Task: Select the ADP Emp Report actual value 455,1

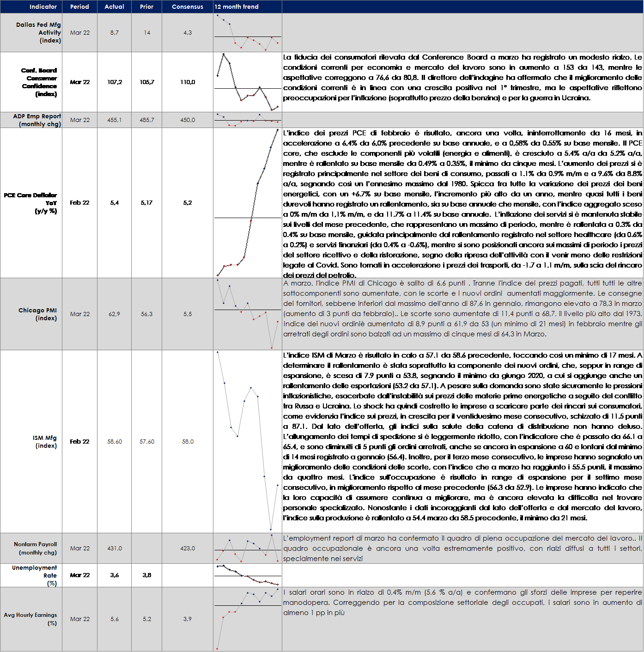Action: (x=114, y=120)
